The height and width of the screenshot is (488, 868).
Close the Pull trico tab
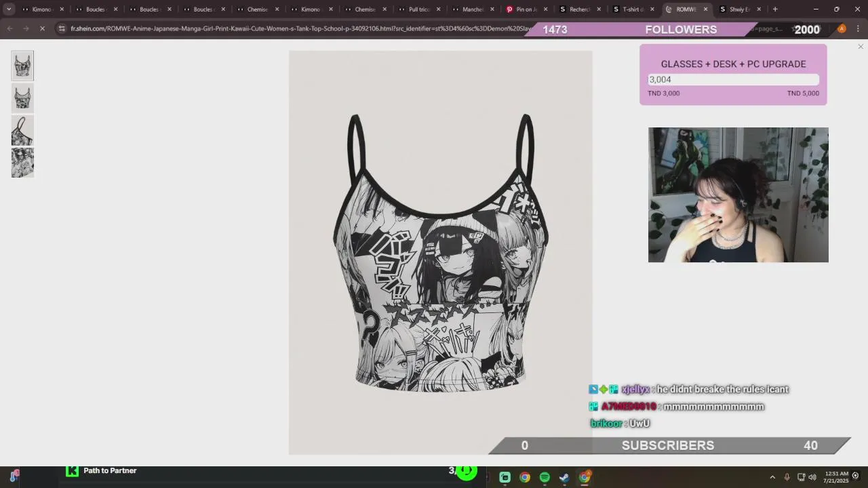pos(438,9)
